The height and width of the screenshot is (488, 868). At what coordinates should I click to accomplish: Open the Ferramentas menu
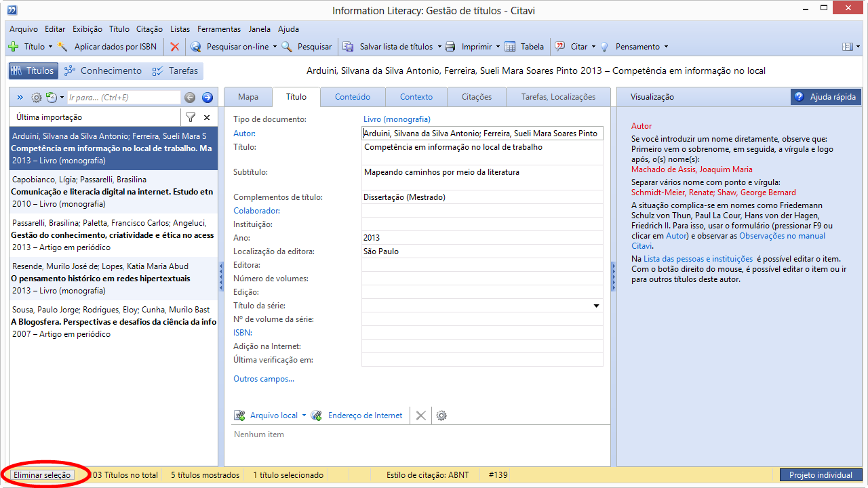click(219, 29)
